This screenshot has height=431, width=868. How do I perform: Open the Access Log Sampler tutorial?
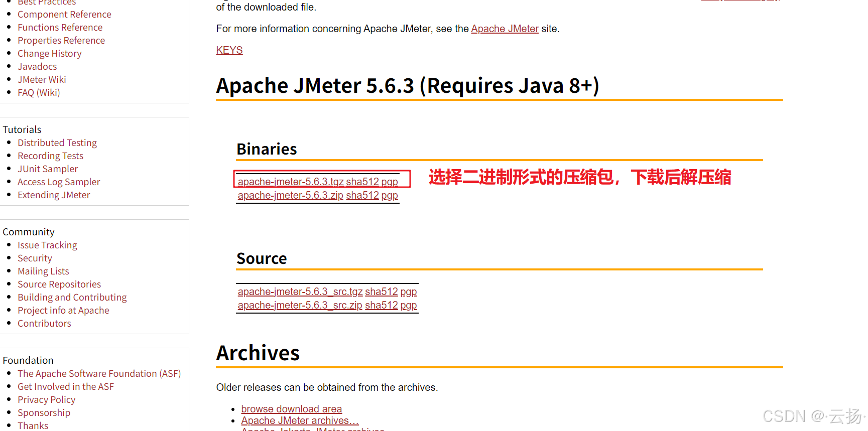[59, 182]
